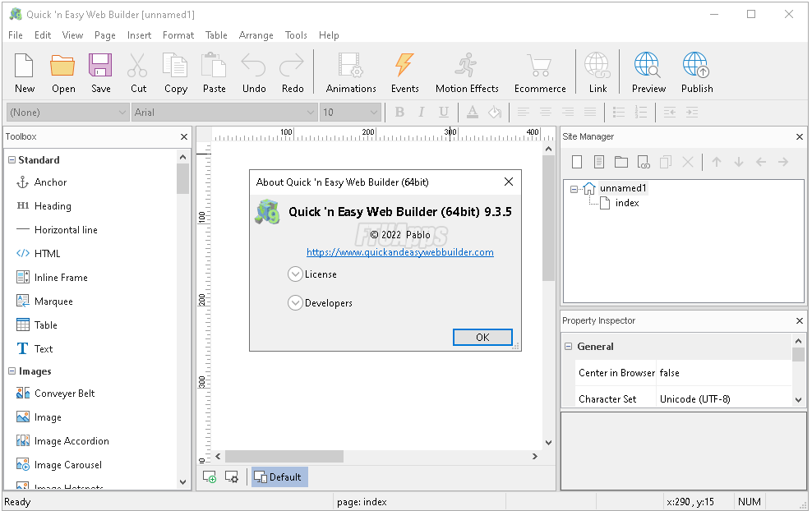
Task: Select the Default breakpoint button
Action: [x=279, y=476]
